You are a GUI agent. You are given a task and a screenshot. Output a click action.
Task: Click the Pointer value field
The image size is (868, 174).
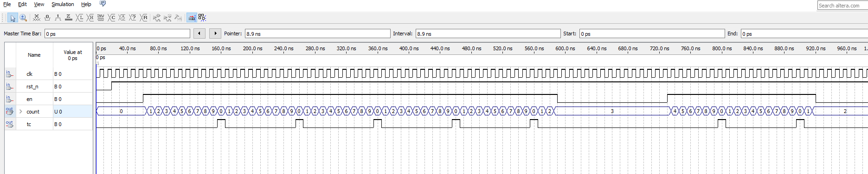318,33
